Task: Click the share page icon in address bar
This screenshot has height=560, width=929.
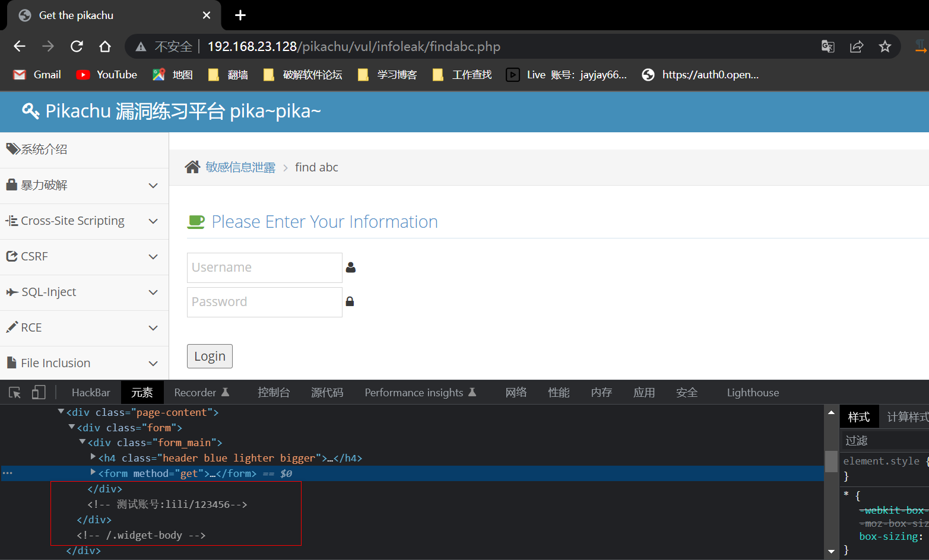Action: coord(856,46)
